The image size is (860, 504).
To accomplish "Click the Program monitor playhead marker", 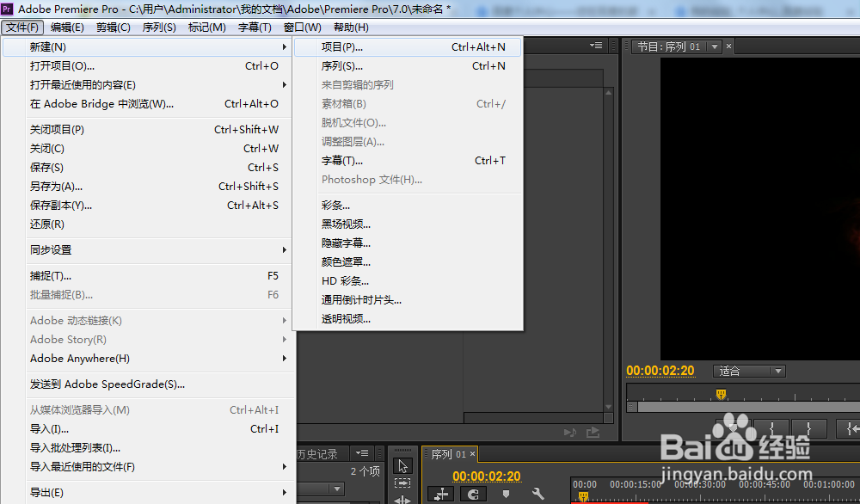I will click(722, 394).
